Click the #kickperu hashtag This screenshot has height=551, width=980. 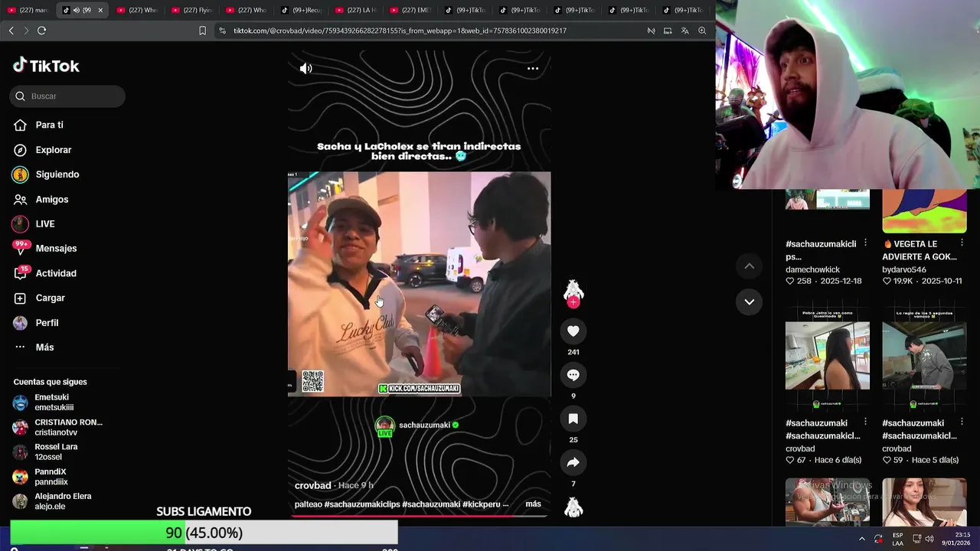482,504
